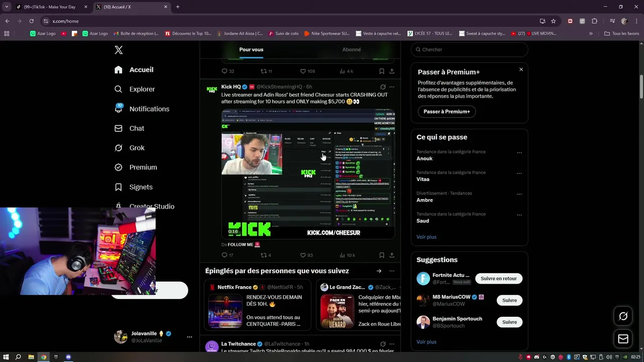
Task: Open a new browser tab
Action: pyautogui.click(x=178, y=7)
